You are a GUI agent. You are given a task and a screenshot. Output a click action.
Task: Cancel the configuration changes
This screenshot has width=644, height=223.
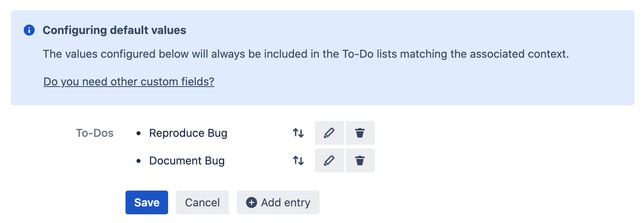202,202
